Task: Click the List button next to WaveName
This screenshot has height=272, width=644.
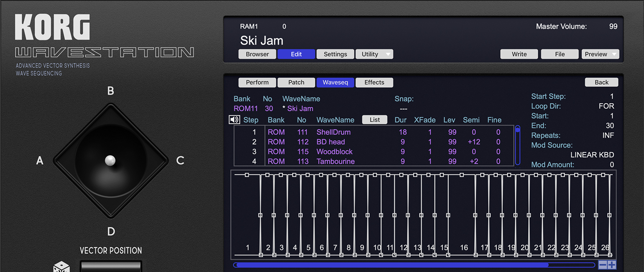Action: (x=375, y=120)
